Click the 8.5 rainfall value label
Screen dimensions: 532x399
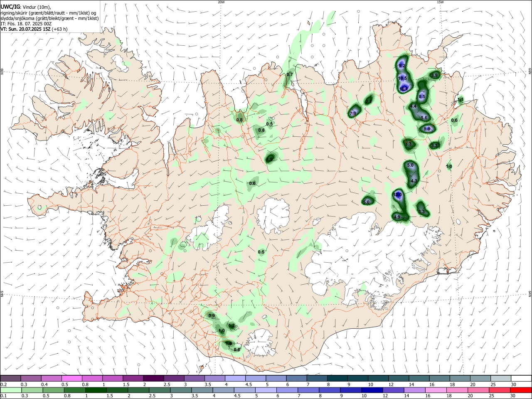[422, 97]
